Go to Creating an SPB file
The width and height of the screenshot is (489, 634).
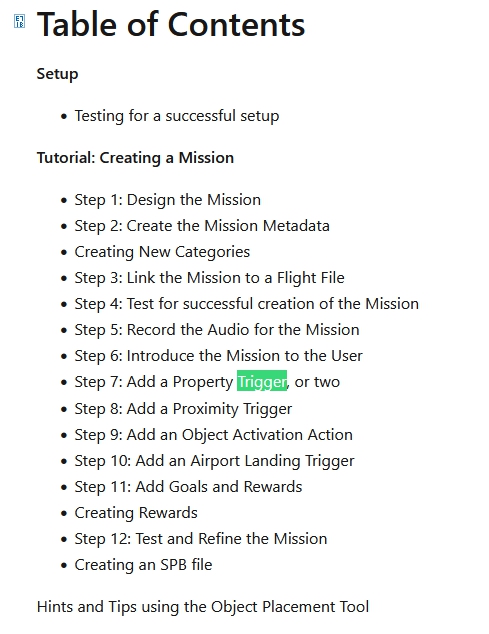[143, 565]
